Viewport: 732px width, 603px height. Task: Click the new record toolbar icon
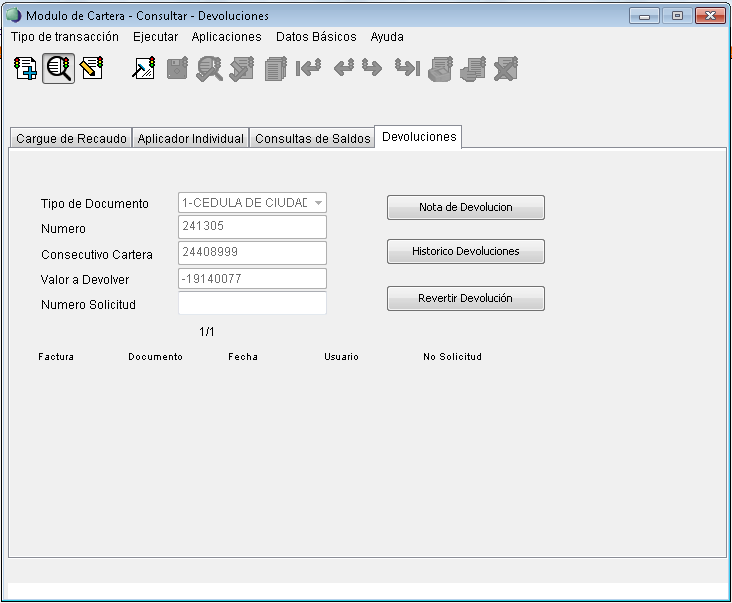[x=26, y=68]
